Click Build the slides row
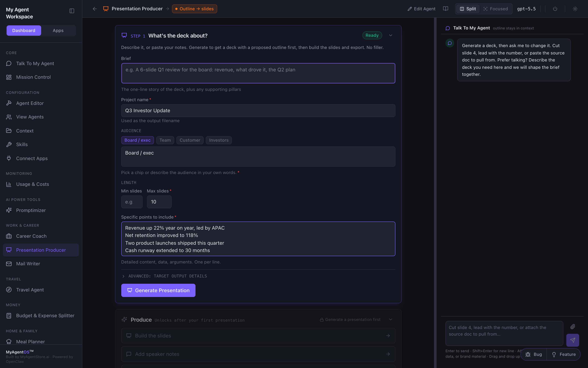Viewport: 588px width, 368px height. point(258,336)
